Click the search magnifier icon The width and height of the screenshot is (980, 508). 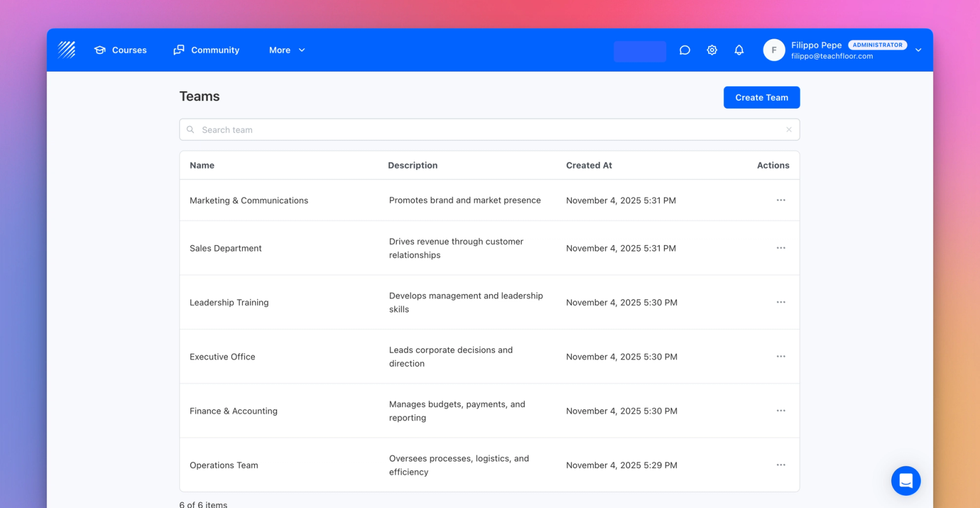(x=190, y=130)
